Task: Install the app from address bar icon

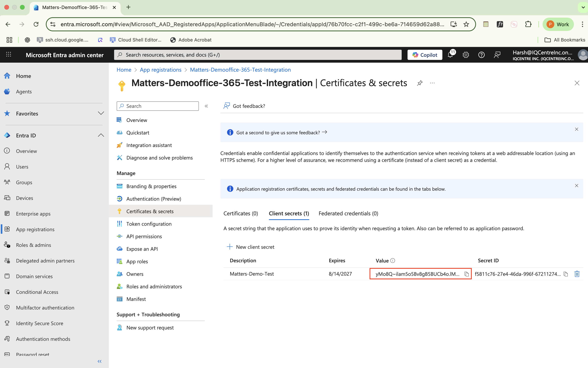Action: pos(453,24)
